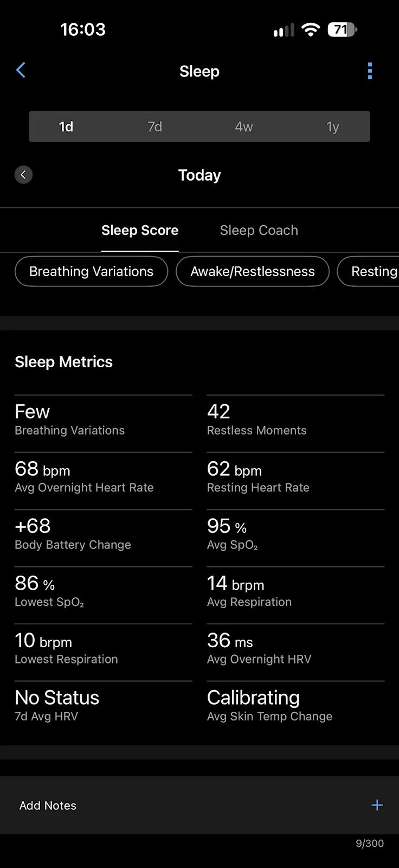The height and width of the screenshot is (868, 399).
Task: Tap the Awake/Restlessness chip
Action: coord(253,271)
